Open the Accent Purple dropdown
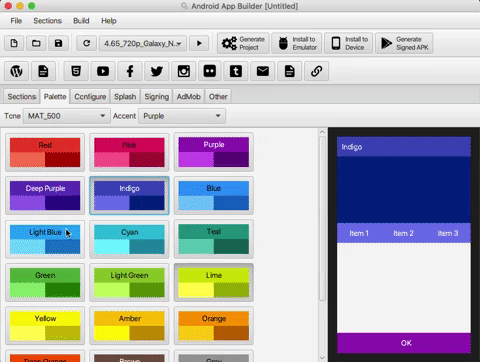 tap(182, 116)
